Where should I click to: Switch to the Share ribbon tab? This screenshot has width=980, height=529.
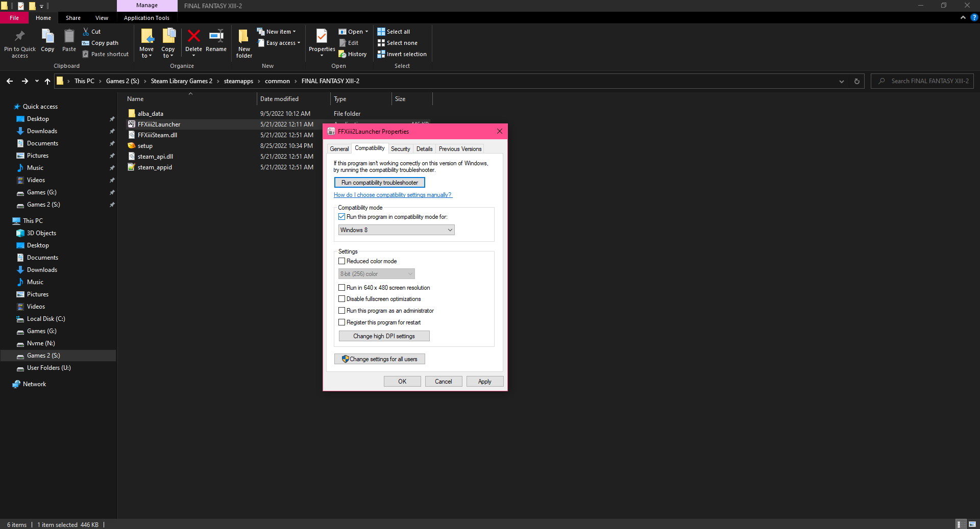73,18
